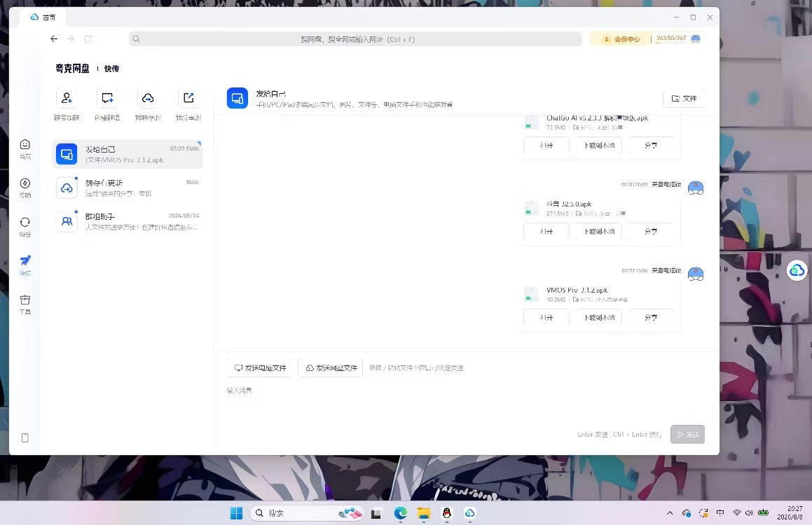812x525 pixels.
Task: Share the VMOS Pro 3.1.2.apk file
Action: pos(651,318)
